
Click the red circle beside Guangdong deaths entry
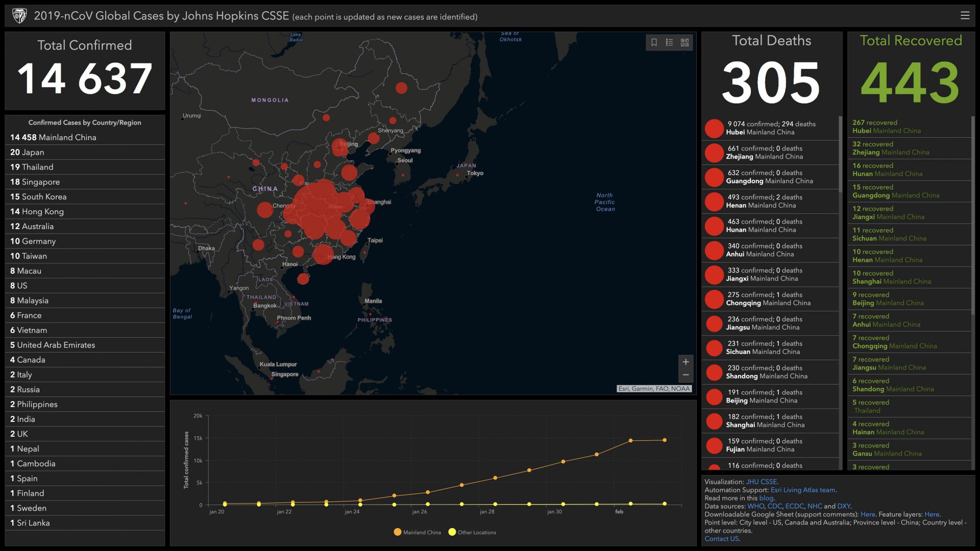(x=714, y=177)
